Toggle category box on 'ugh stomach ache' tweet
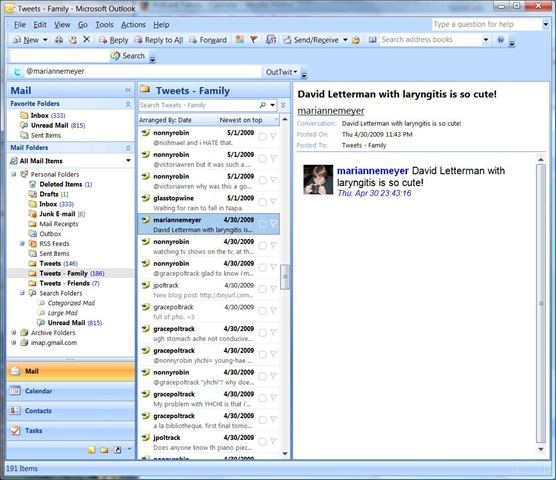 pyautogui.click(x=262, y=333)
